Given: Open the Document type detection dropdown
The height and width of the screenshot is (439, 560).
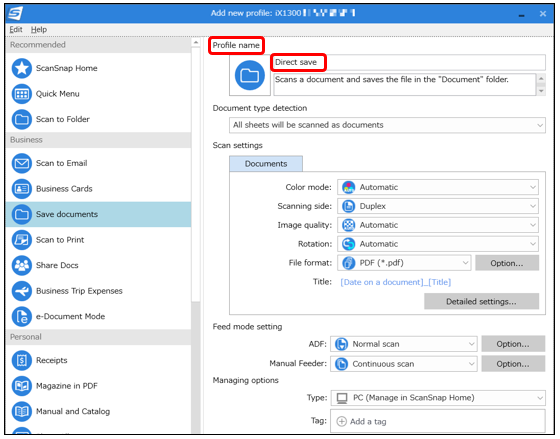Looking at the screenshot, I should click(387, 125).
